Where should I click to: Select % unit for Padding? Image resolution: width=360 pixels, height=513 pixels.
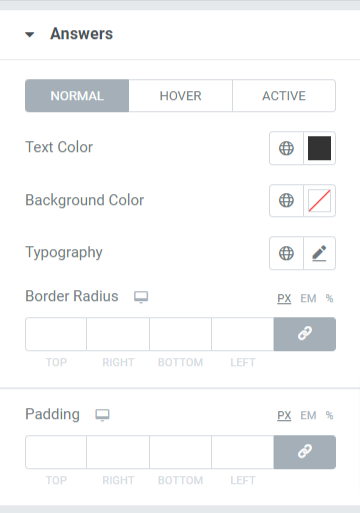click(x=329, y=415)
